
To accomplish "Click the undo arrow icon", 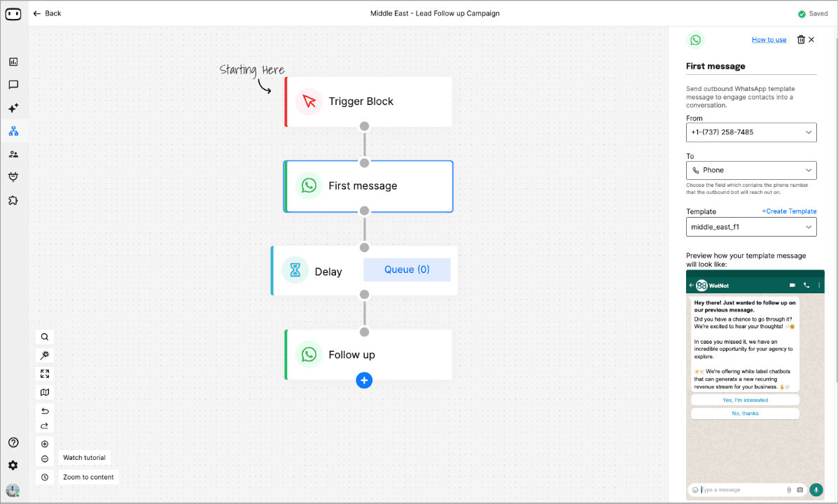I will point(45,411).
